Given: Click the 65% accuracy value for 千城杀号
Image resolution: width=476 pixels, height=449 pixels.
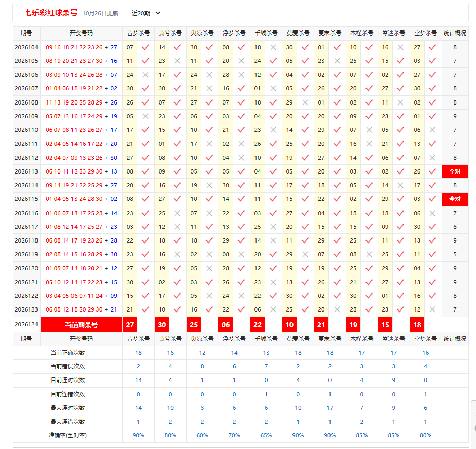Looking at the screenshot, I should pos(266,435).
